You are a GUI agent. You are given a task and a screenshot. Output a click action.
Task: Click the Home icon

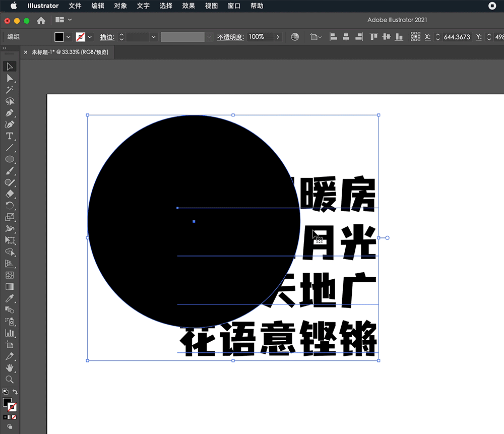point(41,21)
